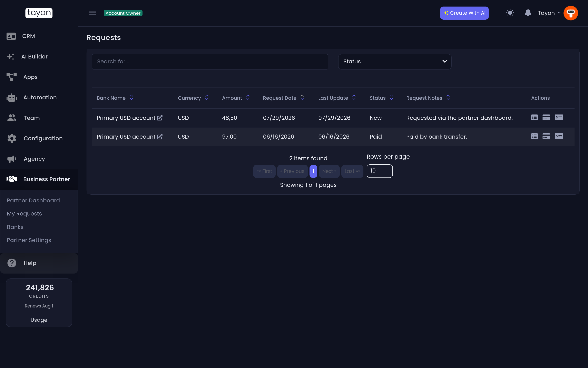Open the Status filter dropdown
Image resolution: width=588 pixels, height=368 pixels.
point(395,62)
